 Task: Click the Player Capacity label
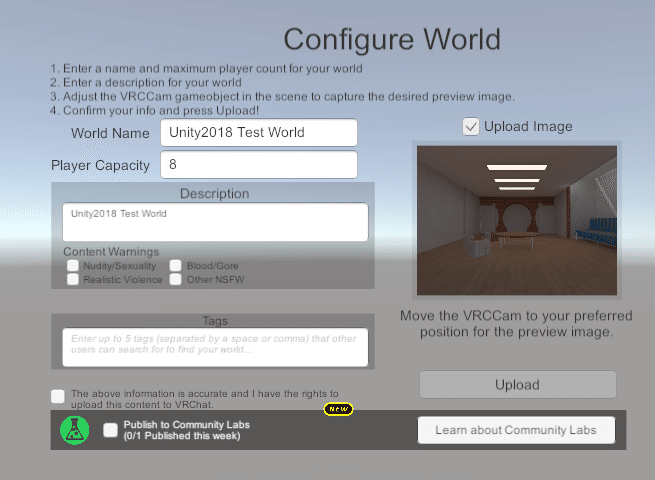tap(100, 165)
